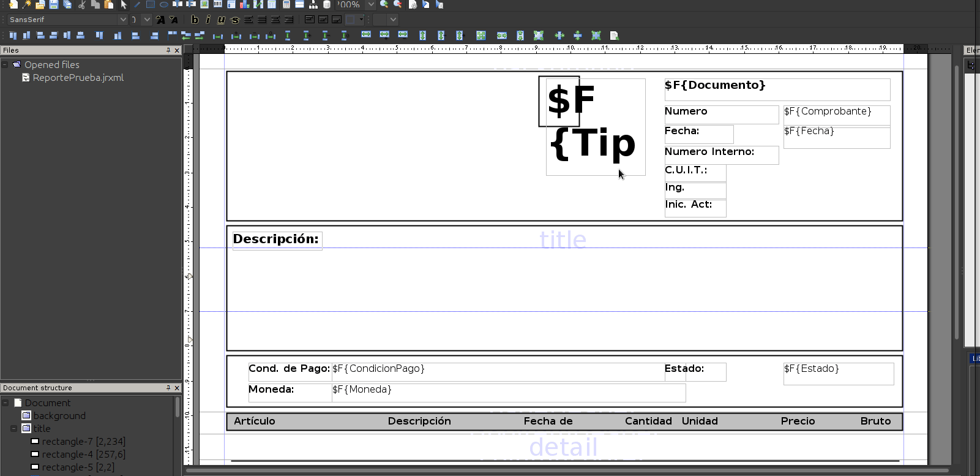Click the zoom out magnifier icon
The width and height of the screenshot is (980, 476).
click(398, 4)
